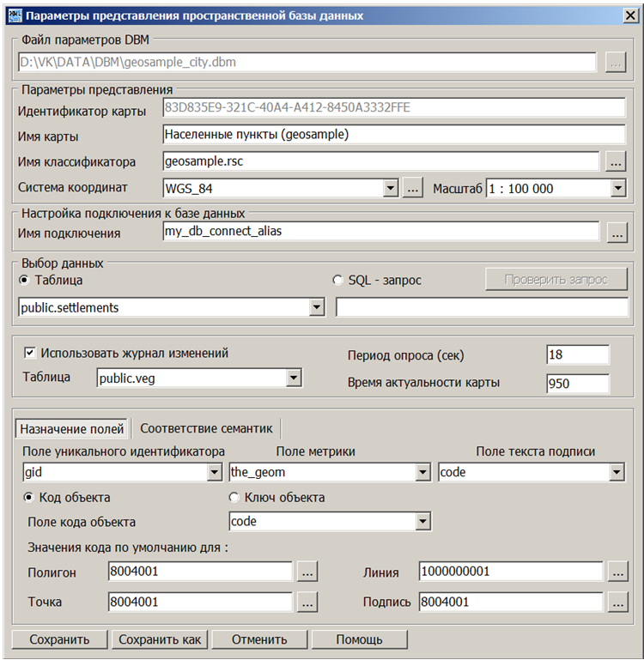Click the 'Отменить' button
Viewport: 644px width, 660px height.
point(258,639)
